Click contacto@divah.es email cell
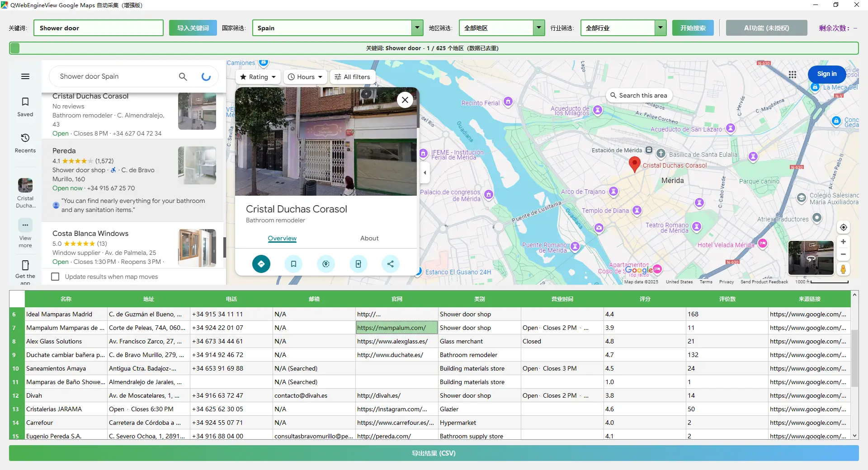This screenshot has height=470, width=868. [x=314, y=395]
